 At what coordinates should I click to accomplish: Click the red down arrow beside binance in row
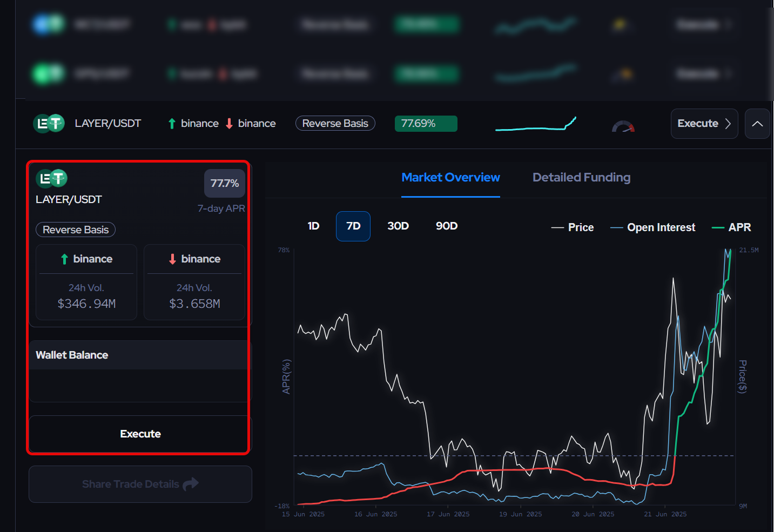[229, 124]
